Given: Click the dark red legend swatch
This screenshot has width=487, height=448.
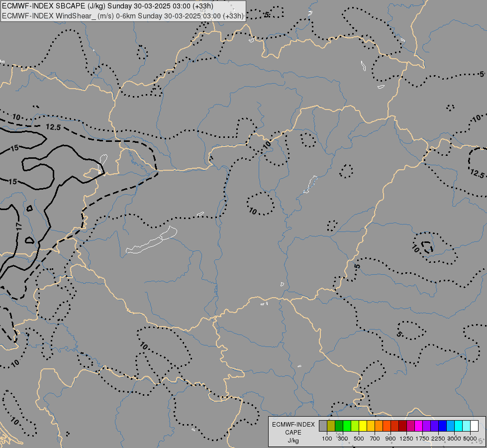Looking at the screenshot, I should 402,426.
